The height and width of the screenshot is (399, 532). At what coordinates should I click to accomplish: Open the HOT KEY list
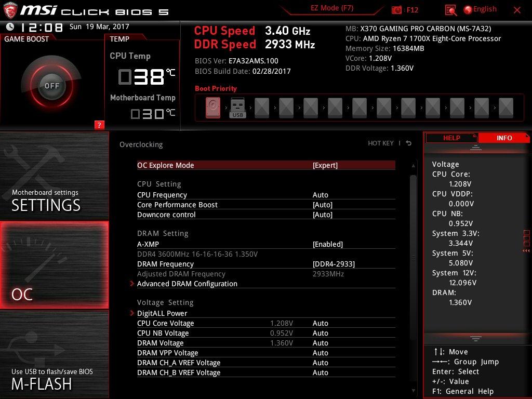click(381, 143)
